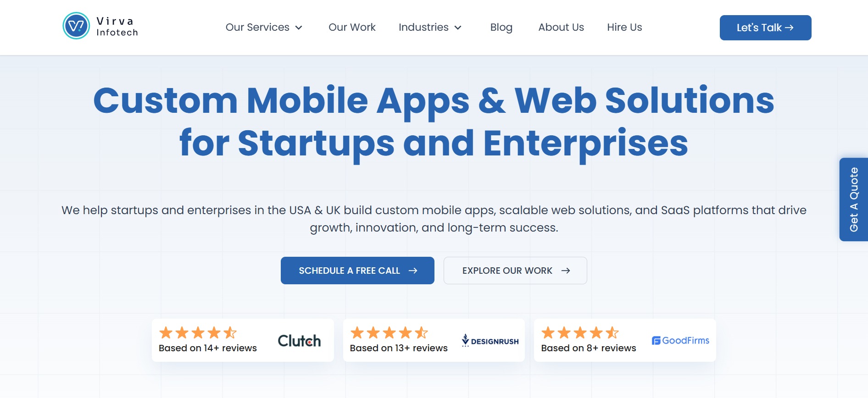868x398 pixels.
Task: Click the GoodFirms logo
Action: point(680,340)
